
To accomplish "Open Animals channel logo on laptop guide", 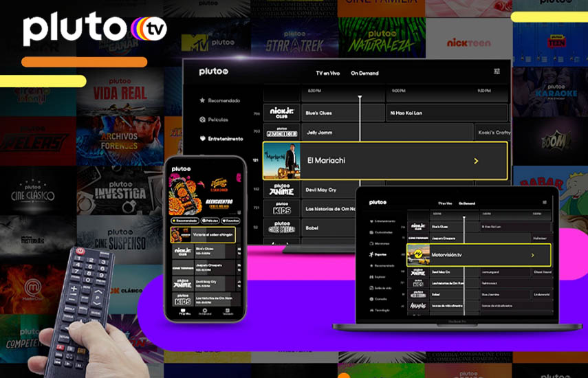I will 418,306.
